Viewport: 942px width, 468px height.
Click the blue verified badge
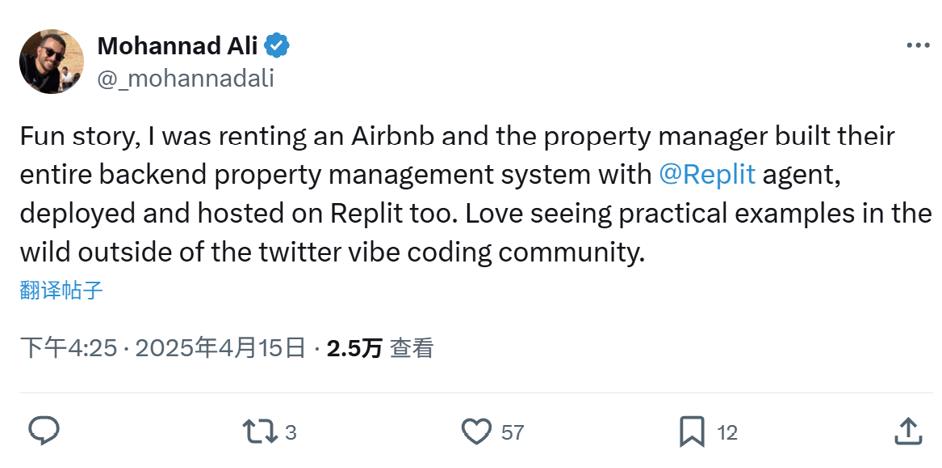[278, 45]
